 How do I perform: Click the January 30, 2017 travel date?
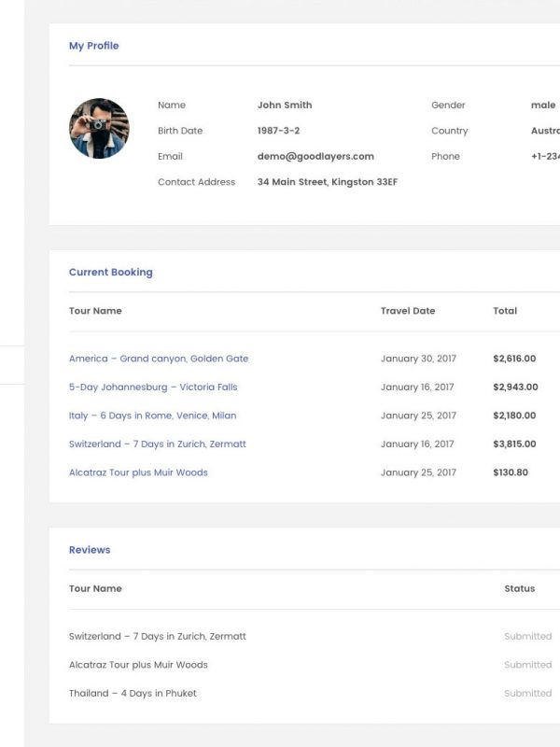click(x=418, y=359)
